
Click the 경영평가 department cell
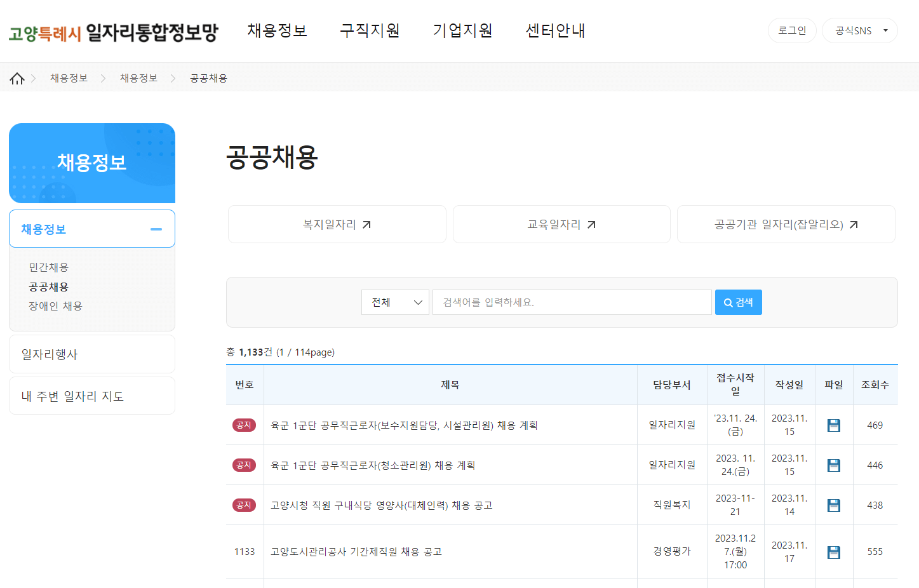point(672,551)
